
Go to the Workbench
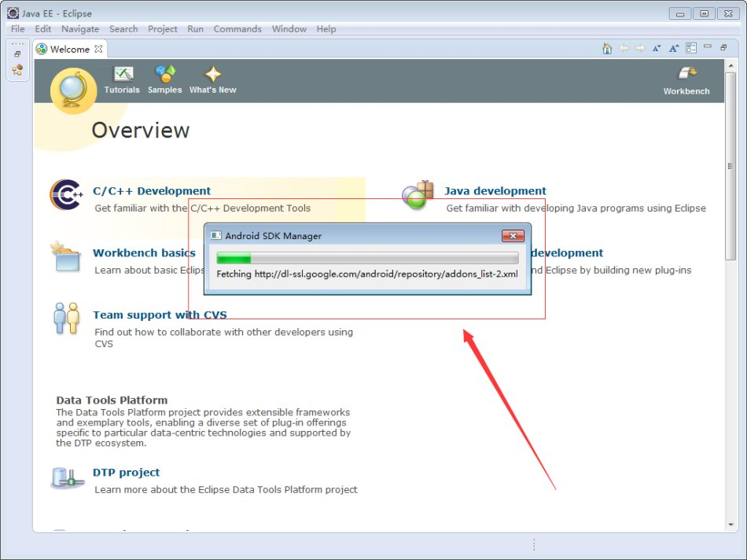[x=686, y=80]
